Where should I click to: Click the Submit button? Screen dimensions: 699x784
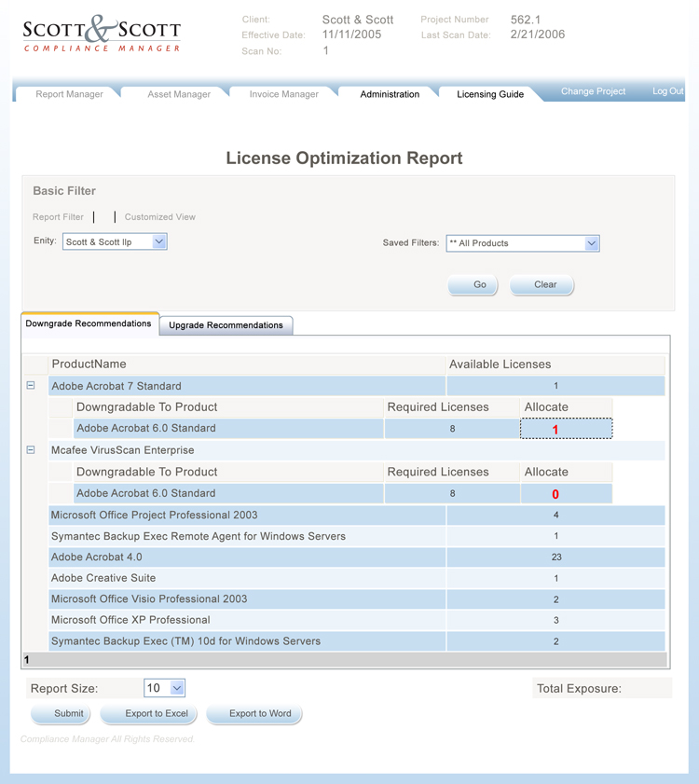click(61, 713)
